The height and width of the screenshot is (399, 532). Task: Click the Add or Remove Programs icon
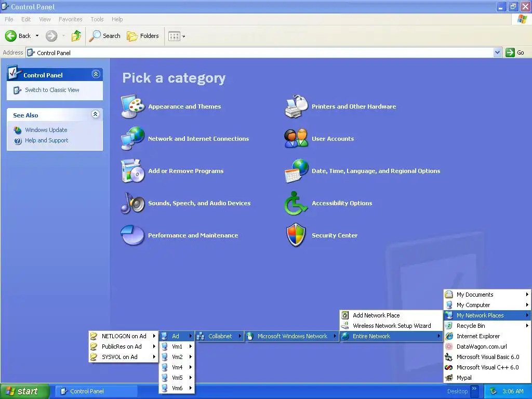pyautogui.click(x=133, y=170)
